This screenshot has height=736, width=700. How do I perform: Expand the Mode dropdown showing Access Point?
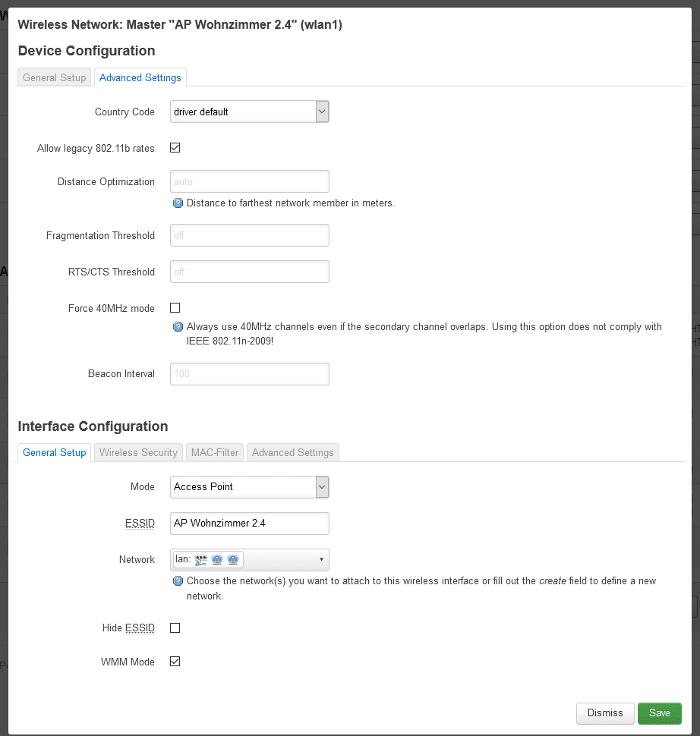point(249,486)
